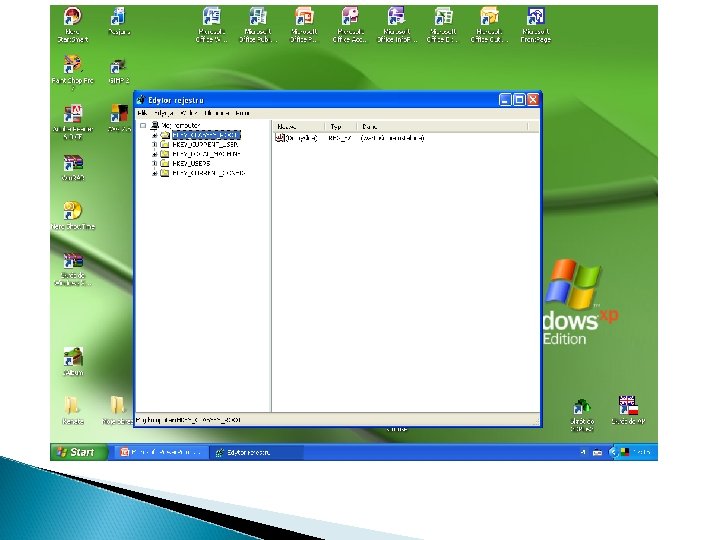Click the Dane column header
This screenshot has width=720, height=540.
pos(370,126)
